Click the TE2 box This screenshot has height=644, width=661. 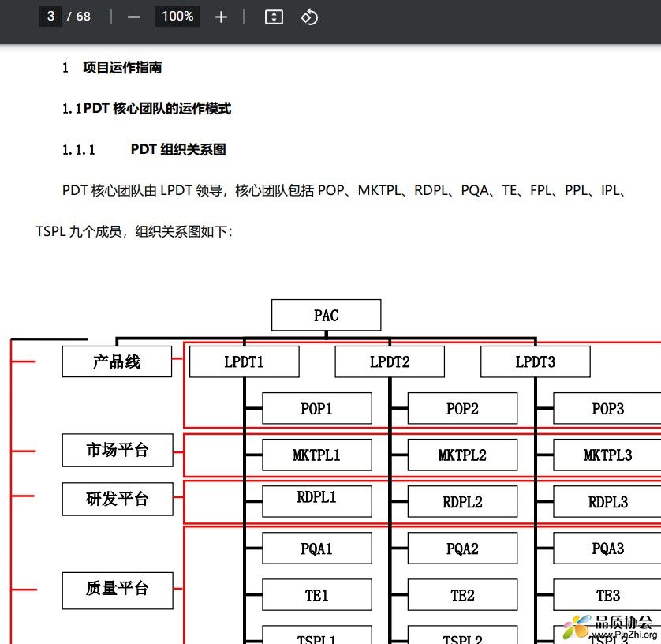tap(462, 594)
